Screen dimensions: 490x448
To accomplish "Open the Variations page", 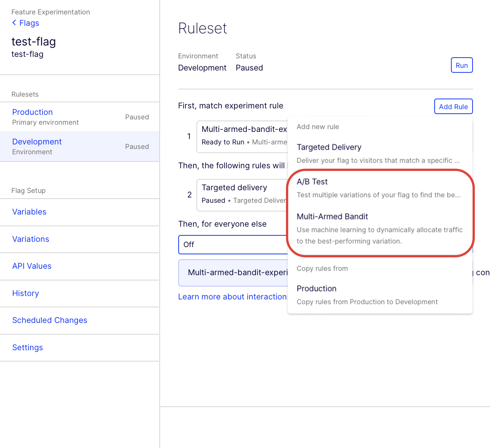I will 31,239.
